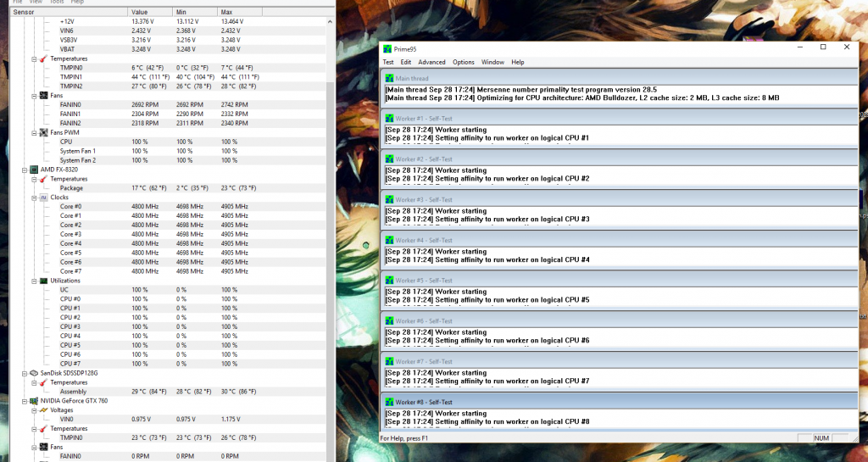The image size is (868, 462).
Task: Click Worker #2 Self-Test window icon
Action: click(x=389, y=159)
